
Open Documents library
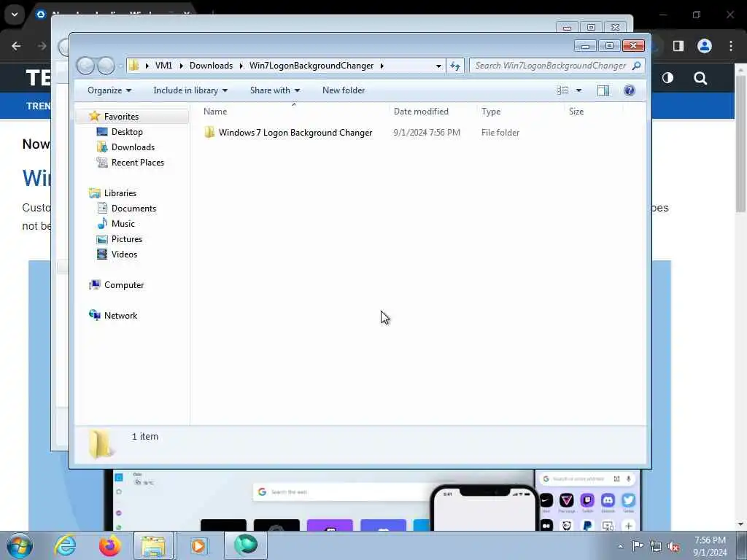(x=133, y=208)
